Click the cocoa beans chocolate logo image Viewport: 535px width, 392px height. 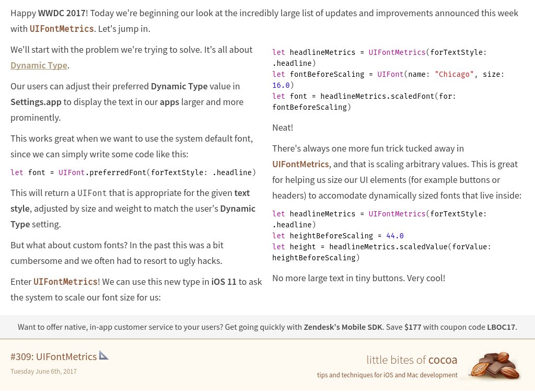(x=495, y=366)
